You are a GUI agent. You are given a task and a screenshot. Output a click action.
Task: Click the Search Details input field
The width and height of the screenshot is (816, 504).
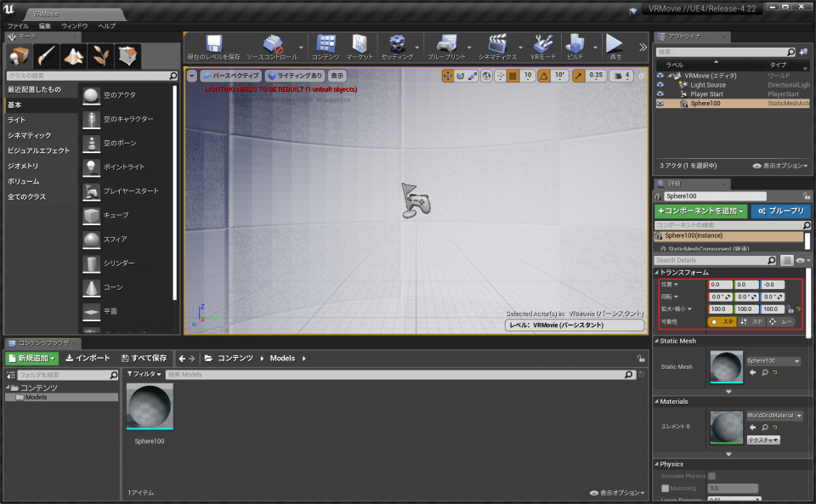click(x=715, y=260)
